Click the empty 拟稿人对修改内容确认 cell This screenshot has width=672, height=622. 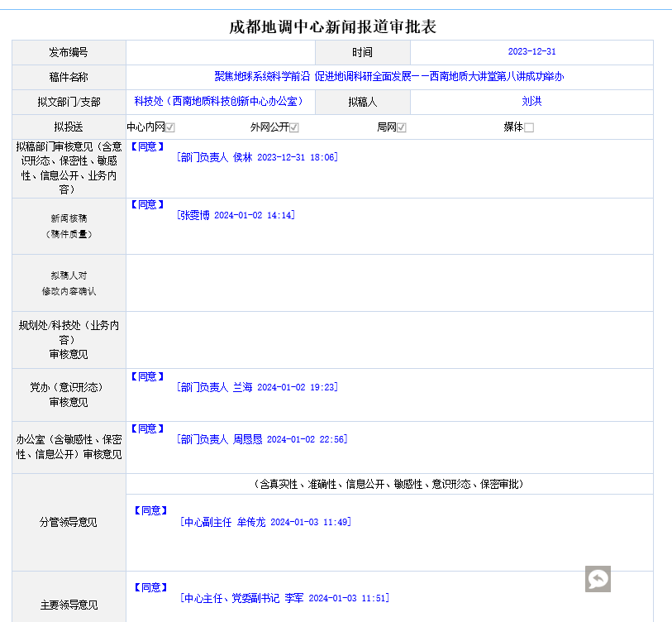tap(388, 283)
